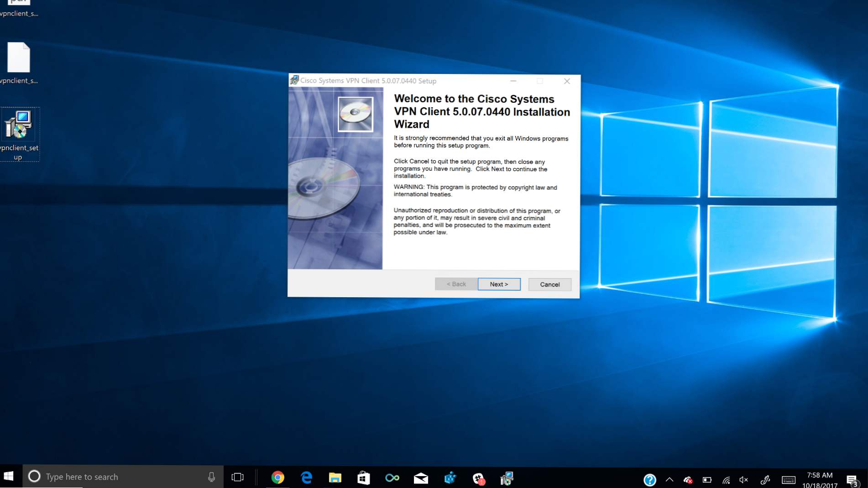Open Task View from the taskbar

click(x=238, y=477)
